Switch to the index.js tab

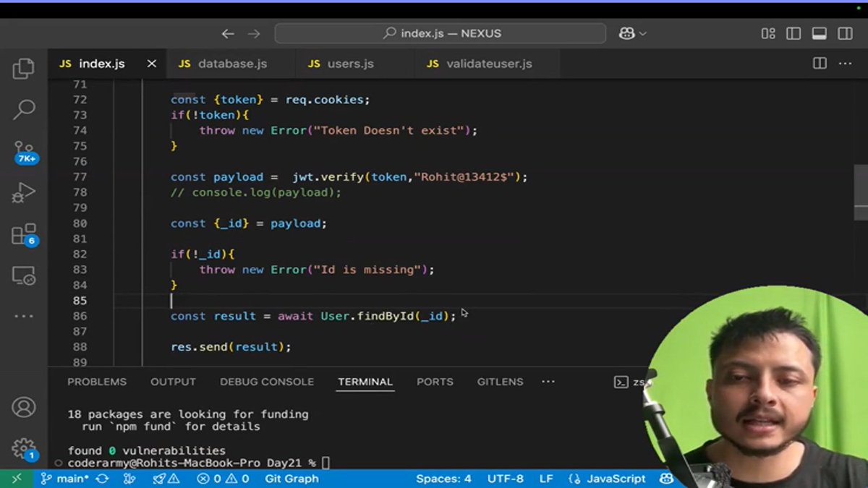point(107,64)
